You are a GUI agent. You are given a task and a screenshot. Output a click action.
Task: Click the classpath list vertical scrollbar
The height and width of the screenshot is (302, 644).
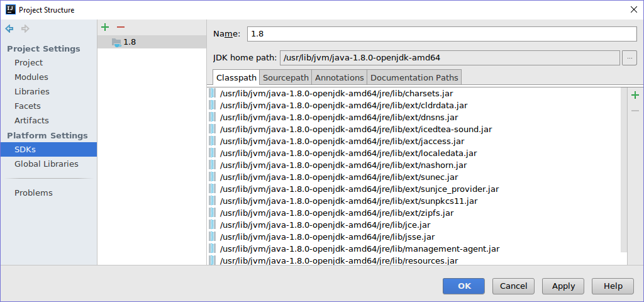pyautogui.click(x=624, y=169)
